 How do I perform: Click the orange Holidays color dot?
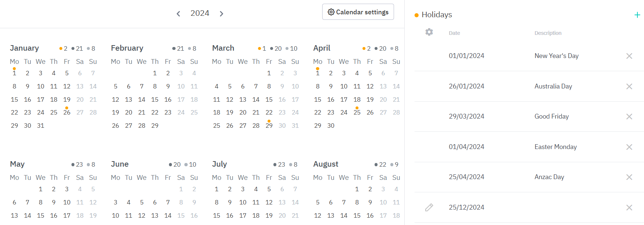point(416,15)
